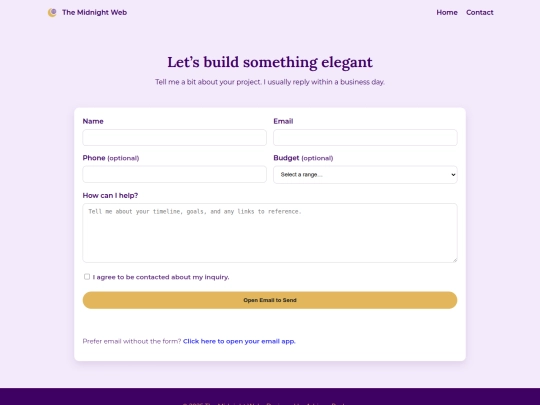Click the Open Email to Send button
Screen dimensions: 540x405
point(270,300)
